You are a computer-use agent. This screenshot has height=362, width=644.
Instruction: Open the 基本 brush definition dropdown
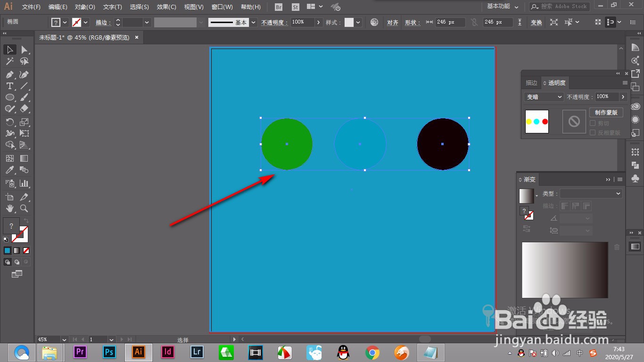[x=254, y=22]
